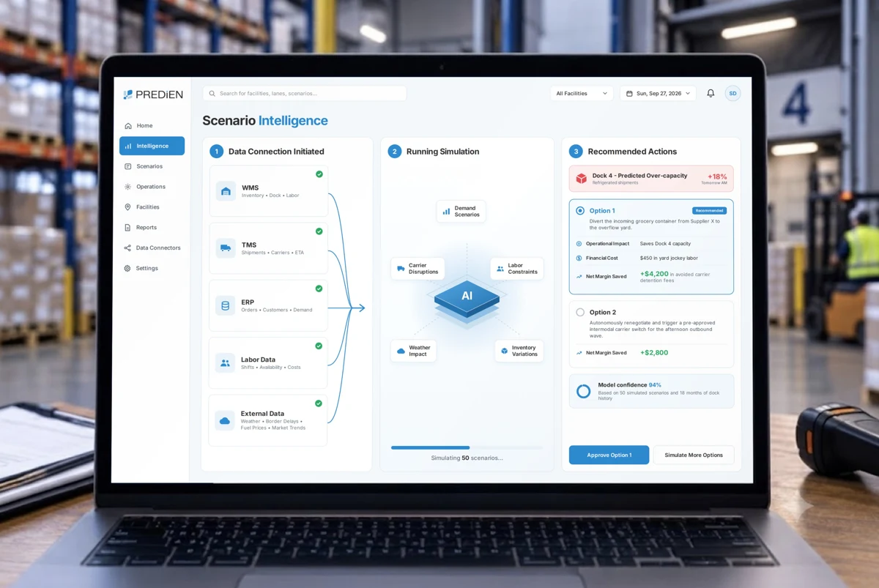Image resolution: width=879 pixels, height=588 pixels.
Task: Click the Option 1 Net Margin trend icon
Action: pyautogui.click(x=579, y=277)
